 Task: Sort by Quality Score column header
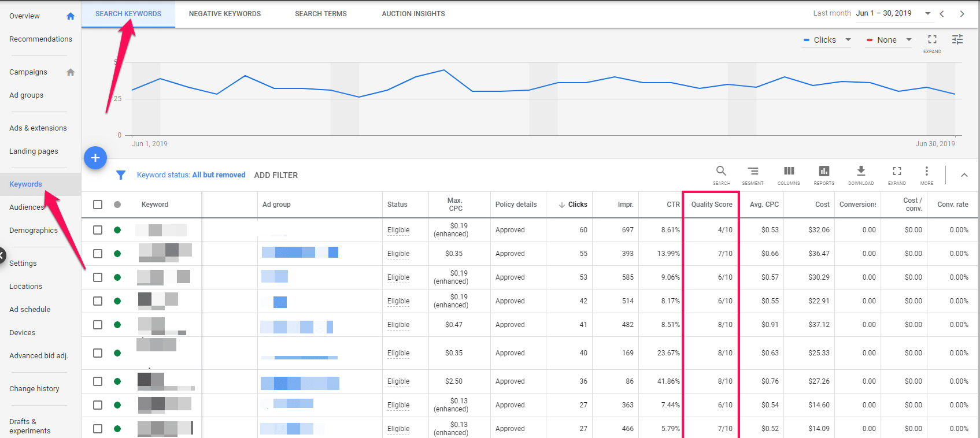coord(712,205)
